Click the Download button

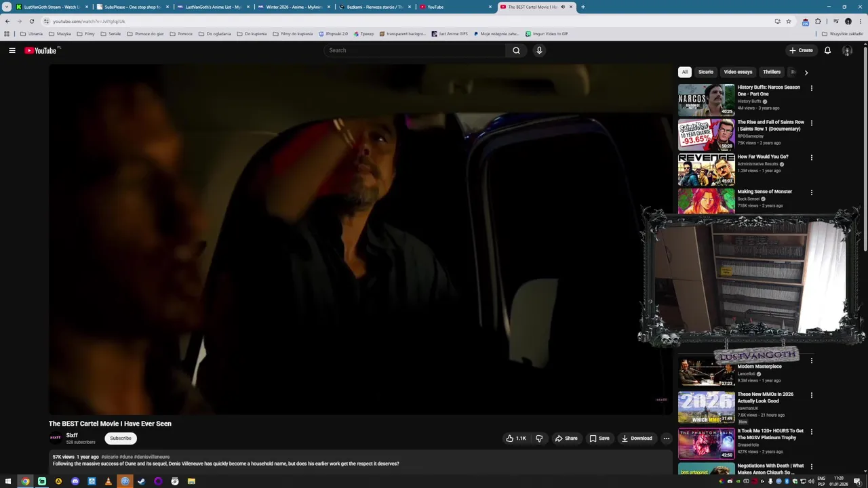point(637,439)
